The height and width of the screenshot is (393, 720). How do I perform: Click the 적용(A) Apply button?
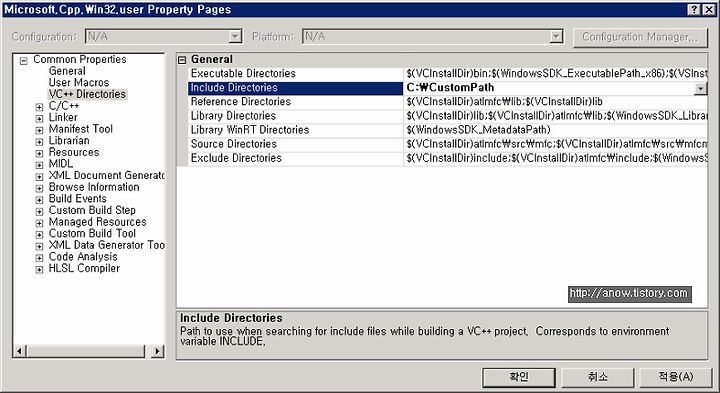click(x=676, y=377)
